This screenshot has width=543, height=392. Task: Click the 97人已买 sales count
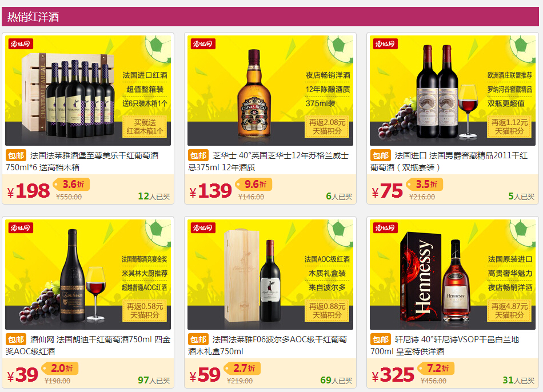coord(154,380)
